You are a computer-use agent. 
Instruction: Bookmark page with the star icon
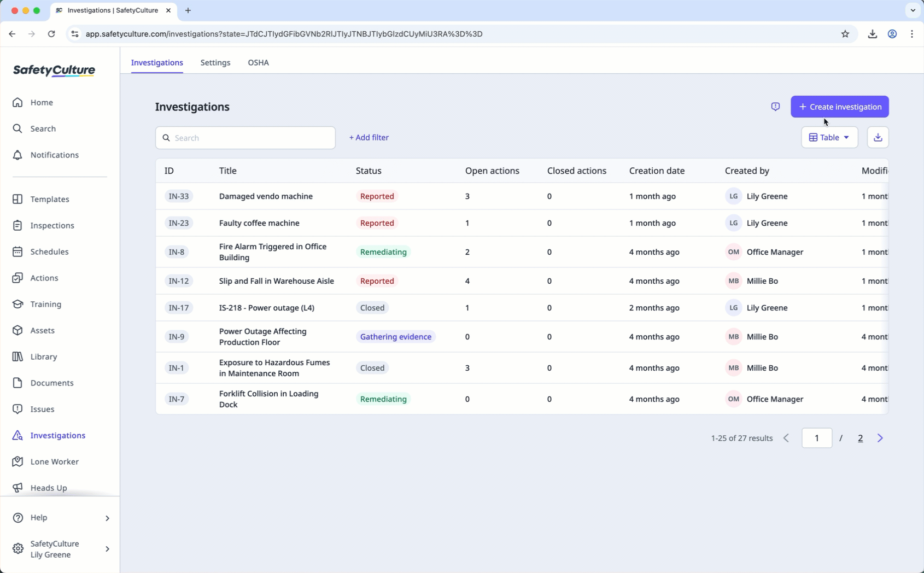pyautogui.click(x=845, y=34)
